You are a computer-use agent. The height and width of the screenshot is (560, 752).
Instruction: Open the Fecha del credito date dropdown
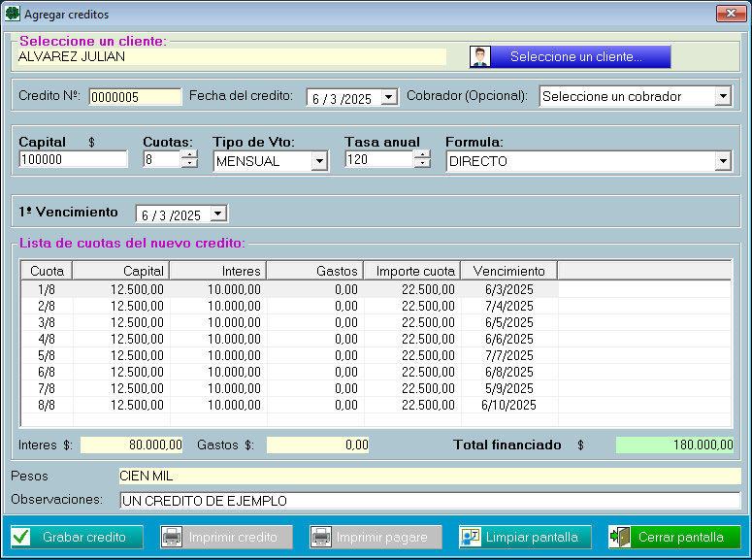click(x=389, y=97)
